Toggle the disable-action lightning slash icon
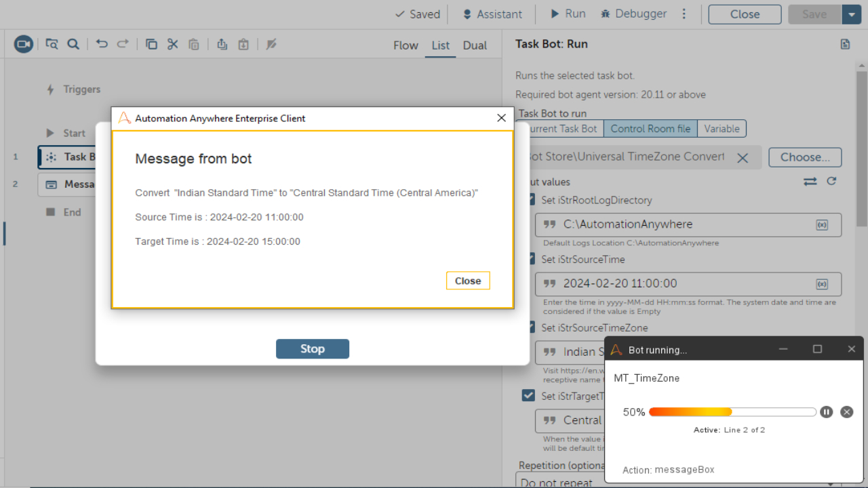Image resolution: width=868 pixels, height=488 pixels. click(x=271, y=45)
